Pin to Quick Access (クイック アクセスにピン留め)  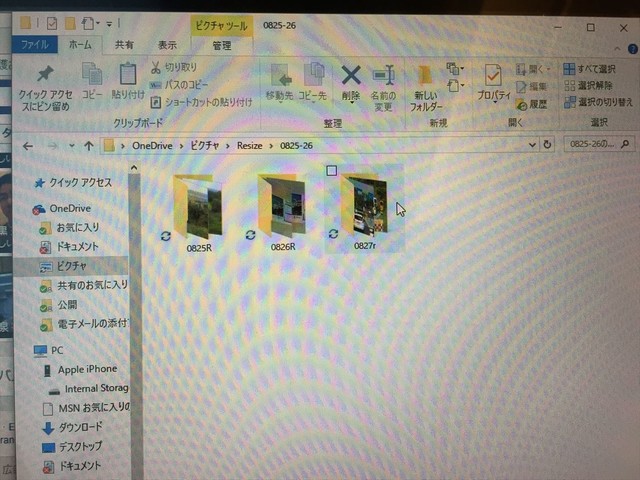[45, 88]
